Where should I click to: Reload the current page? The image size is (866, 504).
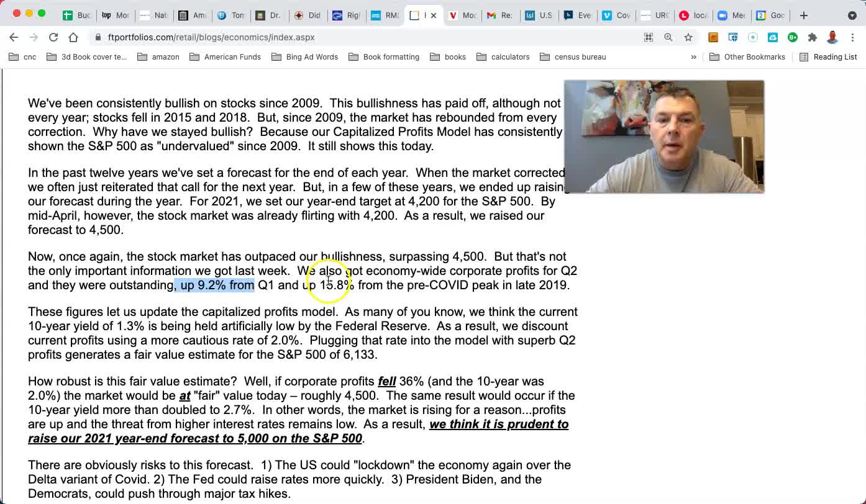point(53,37)
